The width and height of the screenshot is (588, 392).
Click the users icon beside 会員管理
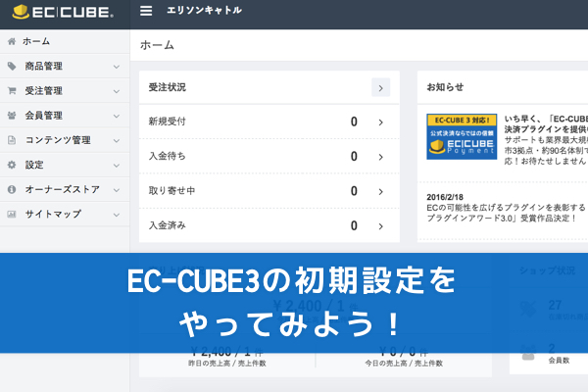(x=12, y=116)
